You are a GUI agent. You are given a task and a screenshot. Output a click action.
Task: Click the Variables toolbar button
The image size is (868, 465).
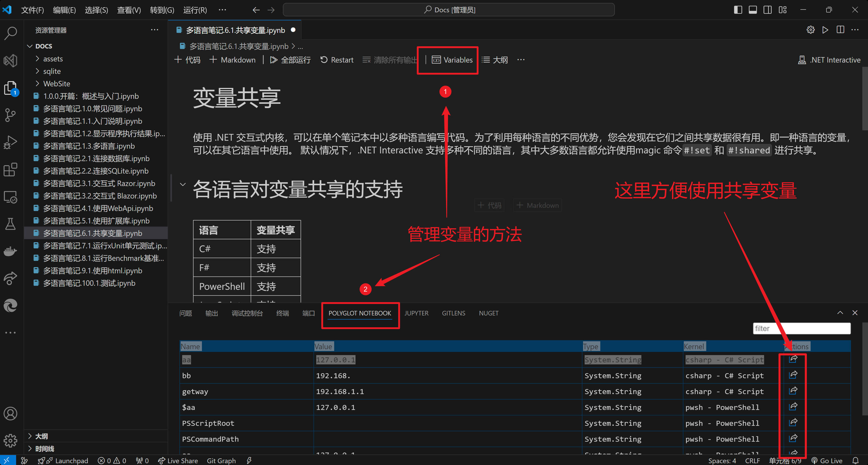click(x=452, y=60)
